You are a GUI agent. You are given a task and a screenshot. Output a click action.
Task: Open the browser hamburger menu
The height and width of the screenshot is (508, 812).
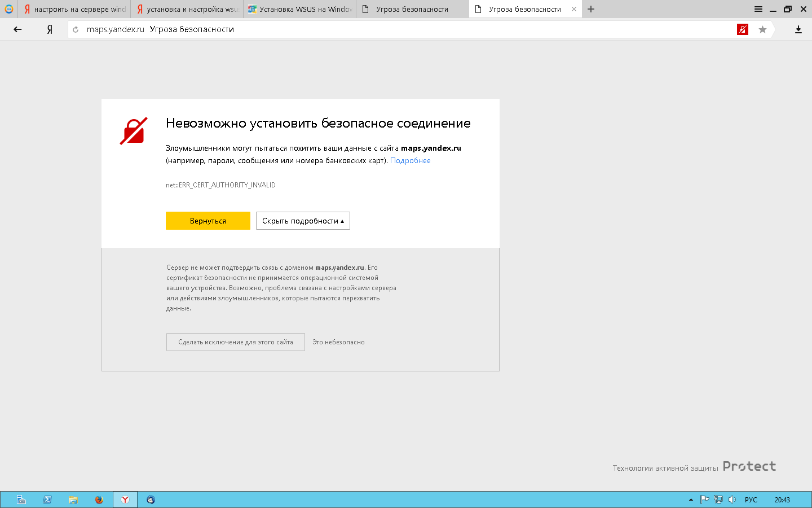pyautogui.click(x=758, y=9)
